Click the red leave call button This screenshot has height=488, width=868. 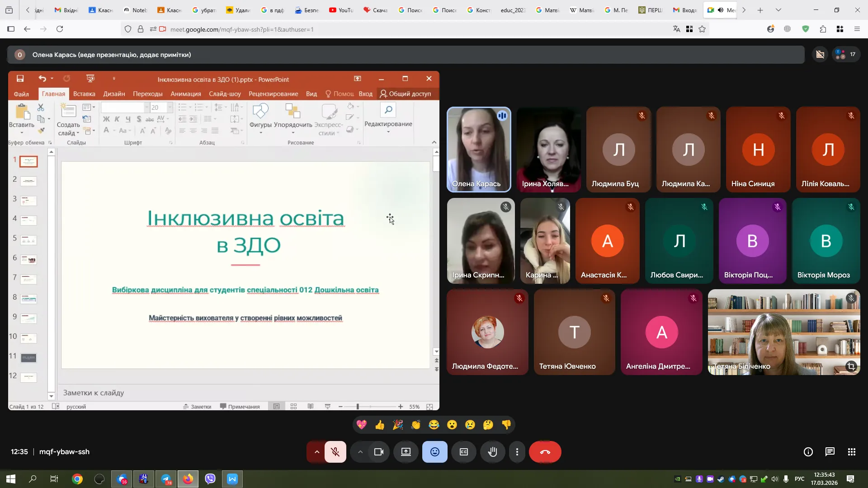click(545, 452)
